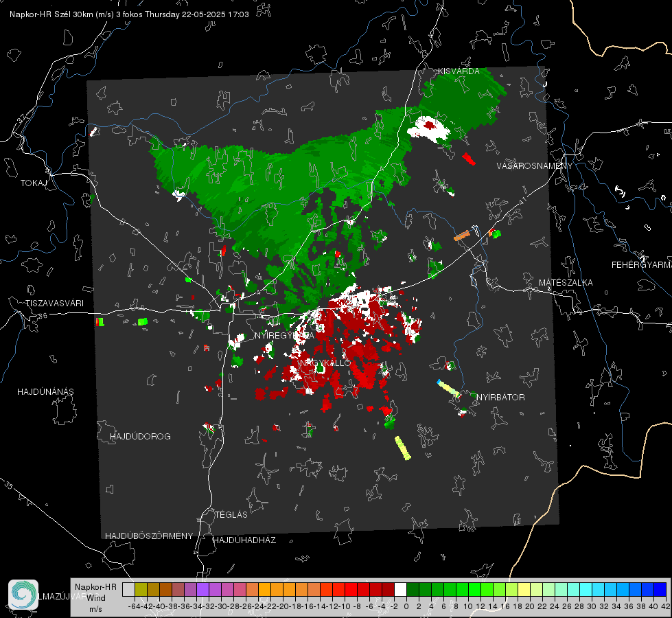Viewport: 672px width, 618px height.
Task: Click the olive swatch between -64 and -42
Action: (x=141, y=589)
